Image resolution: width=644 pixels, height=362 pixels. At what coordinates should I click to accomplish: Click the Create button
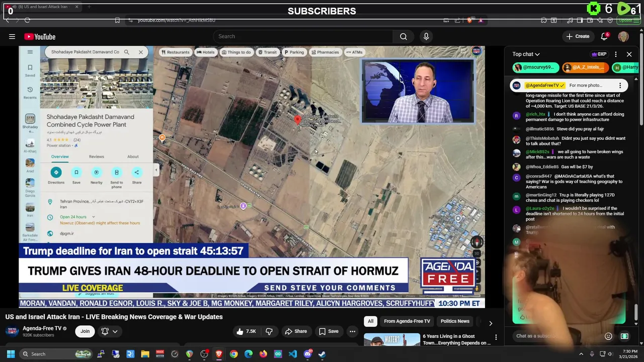pyautogui.click(x=578, y=36)
